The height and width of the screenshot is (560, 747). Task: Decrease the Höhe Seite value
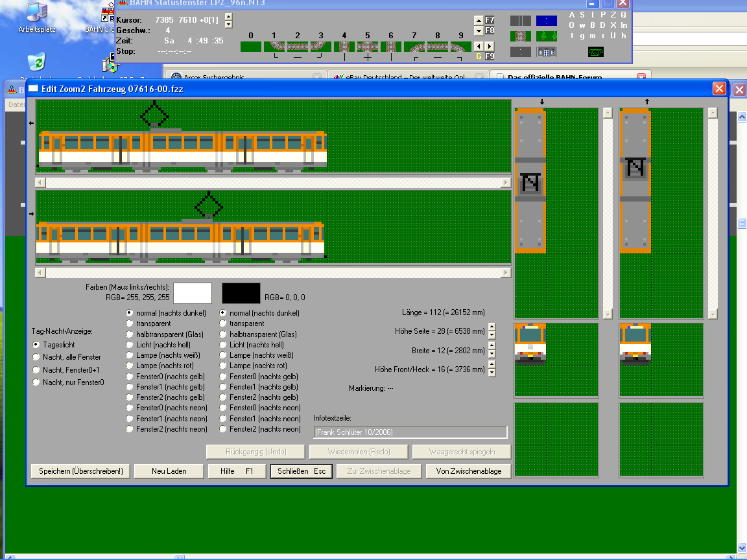(x=492, y=334)
